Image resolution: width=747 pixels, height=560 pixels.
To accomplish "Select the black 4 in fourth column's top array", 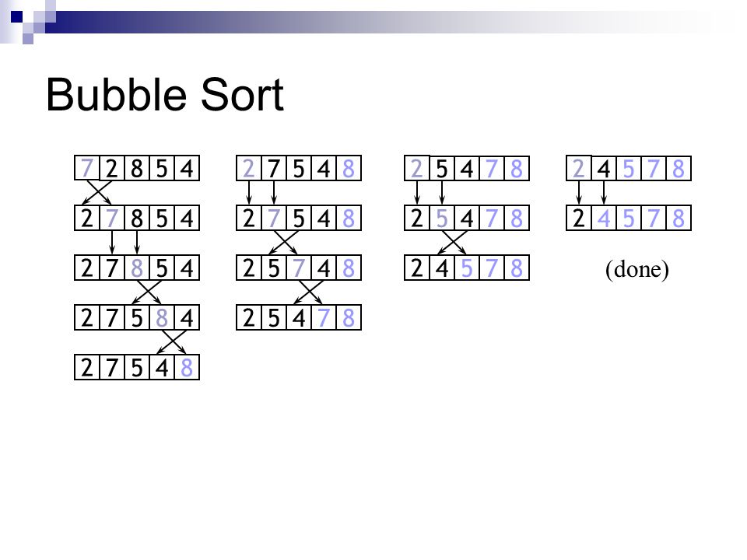I will click(604, 169).
